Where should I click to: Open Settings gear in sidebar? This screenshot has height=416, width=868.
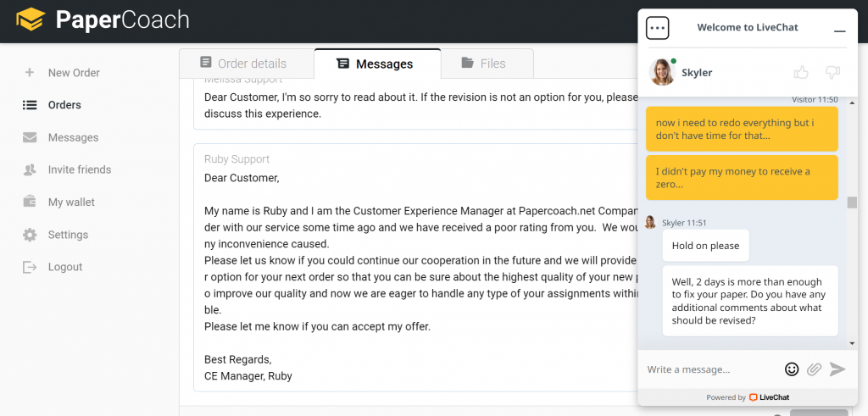(x=30, y=235)
